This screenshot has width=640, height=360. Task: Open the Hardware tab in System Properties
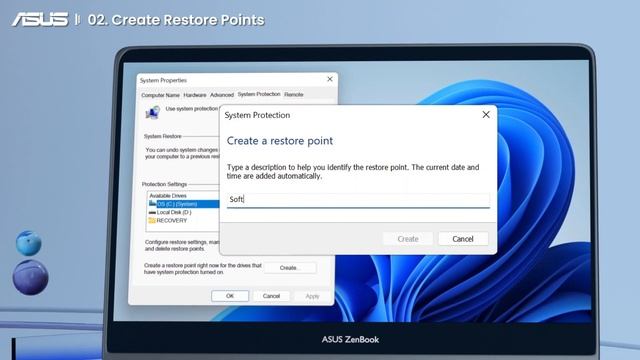[x=195, y=95]
